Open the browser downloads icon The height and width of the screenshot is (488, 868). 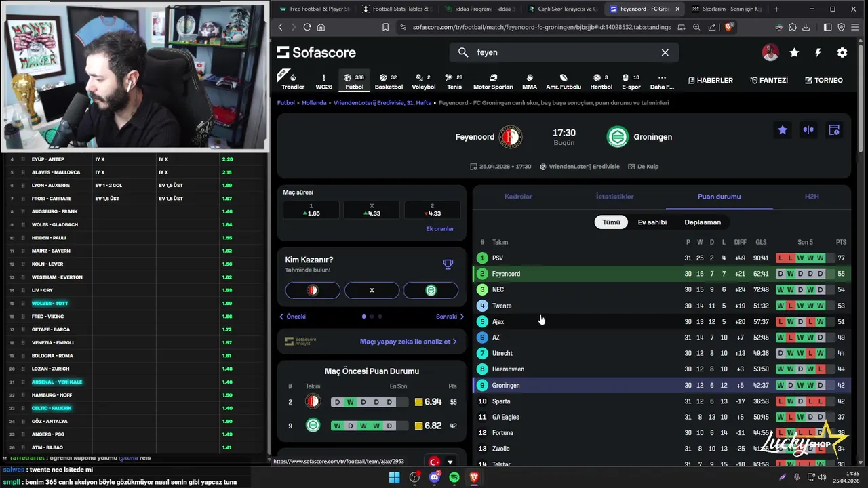click(x=806, y=27)
